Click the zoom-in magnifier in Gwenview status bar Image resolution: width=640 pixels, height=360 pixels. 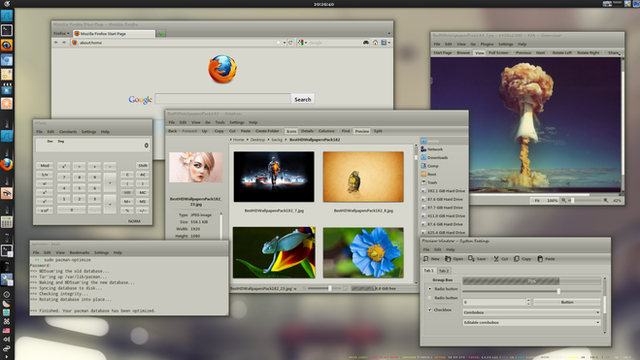tap(606, 200)
